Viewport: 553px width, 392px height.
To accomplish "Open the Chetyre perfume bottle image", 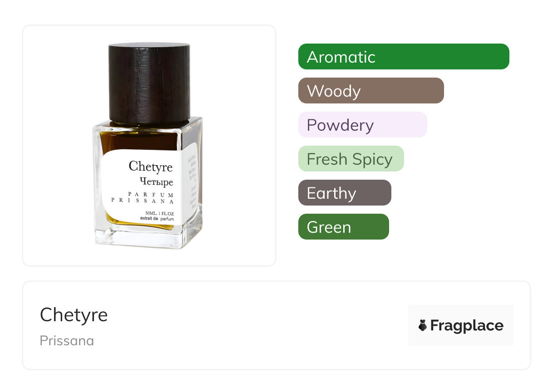I will (149, 145).
